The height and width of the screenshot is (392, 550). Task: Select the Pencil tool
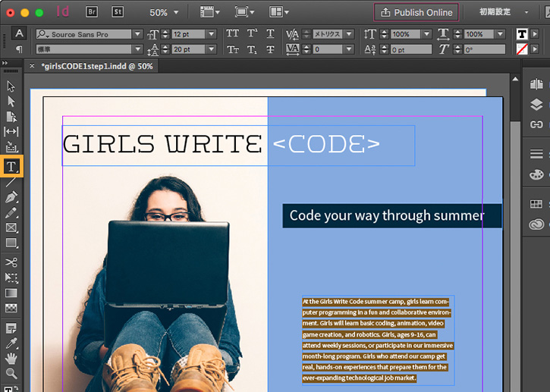click(x=11, y=212)
